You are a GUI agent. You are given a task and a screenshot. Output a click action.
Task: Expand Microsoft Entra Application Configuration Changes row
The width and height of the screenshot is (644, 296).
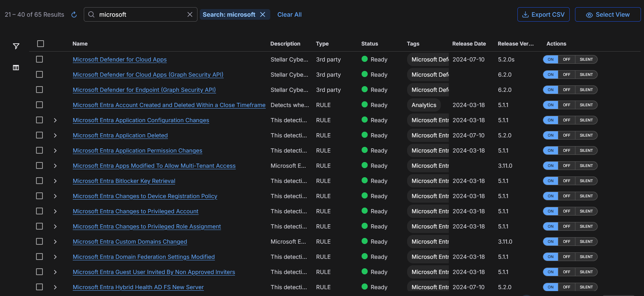tap(55, 120)
